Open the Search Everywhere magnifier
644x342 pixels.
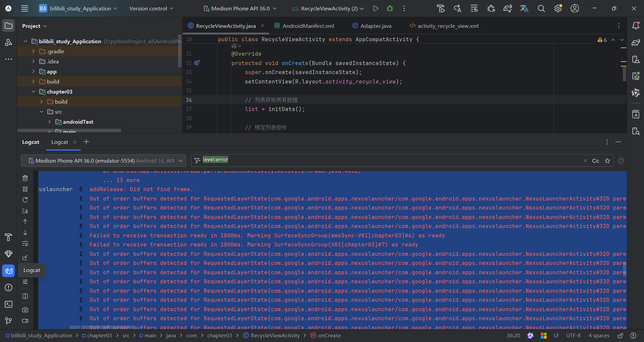click(x=541, y=8)
